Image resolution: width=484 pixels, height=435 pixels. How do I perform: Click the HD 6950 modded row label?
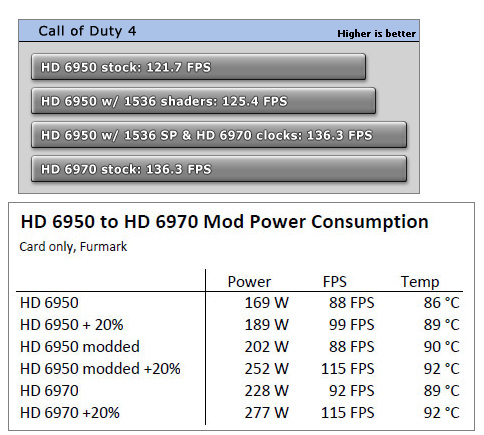click(80, 347)
